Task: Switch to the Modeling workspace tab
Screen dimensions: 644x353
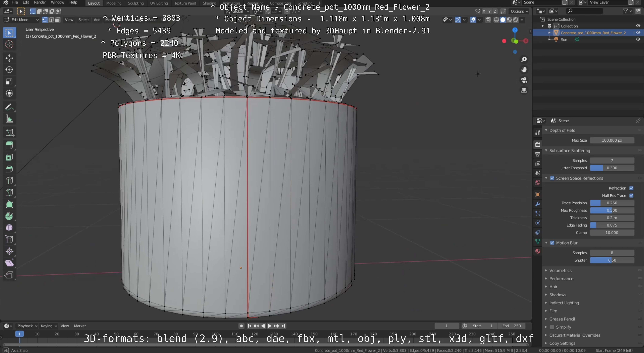Action: coord(114,3)
